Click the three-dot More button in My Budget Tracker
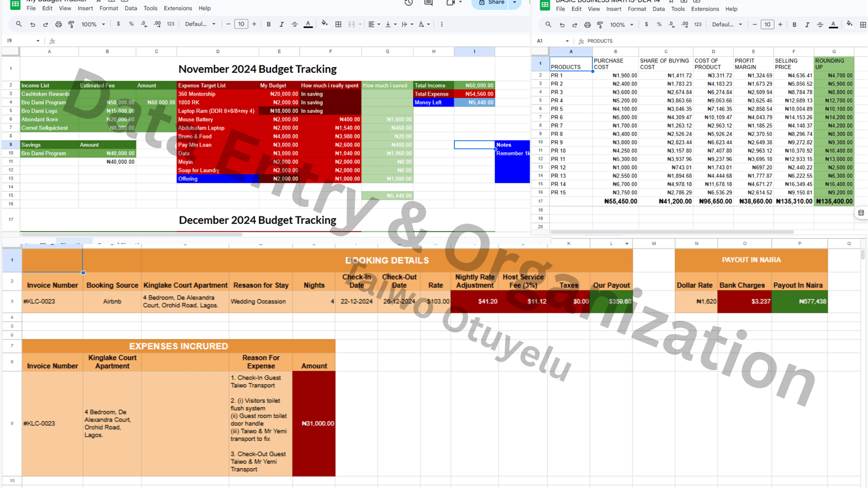This screenshot has height=488, width=868. click(442, 24)
